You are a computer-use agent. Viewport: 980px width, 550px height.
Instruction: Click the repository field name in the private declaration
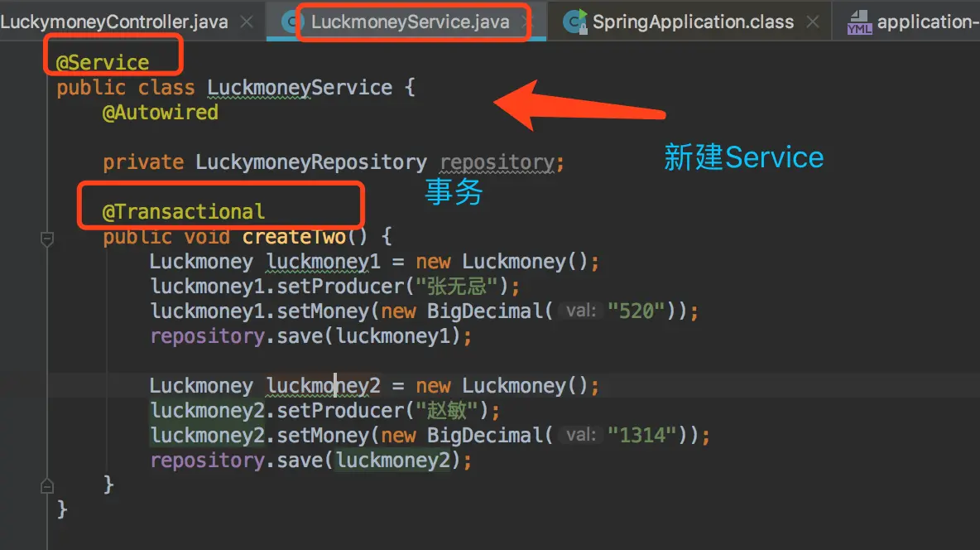point(497,162)
